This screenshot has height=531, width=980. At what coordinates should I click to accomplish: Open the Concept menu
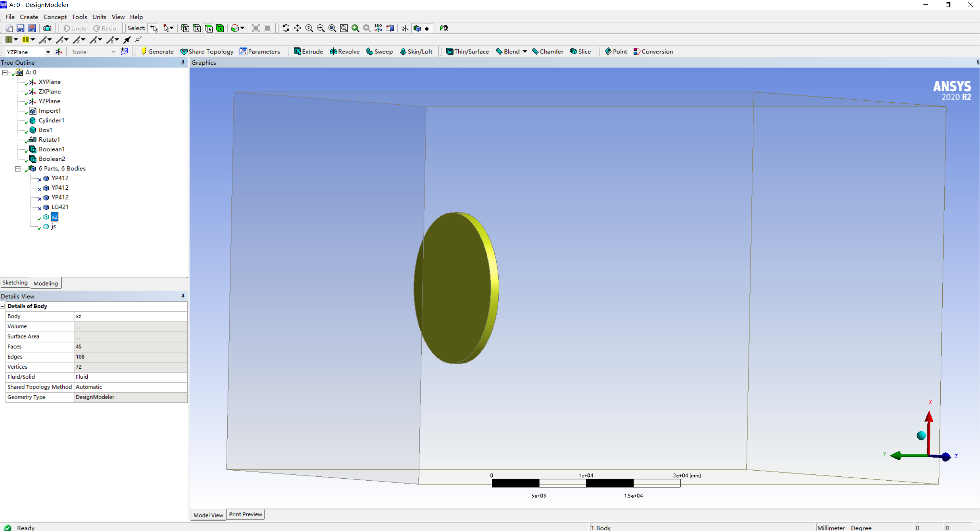(x=55, y=17)
